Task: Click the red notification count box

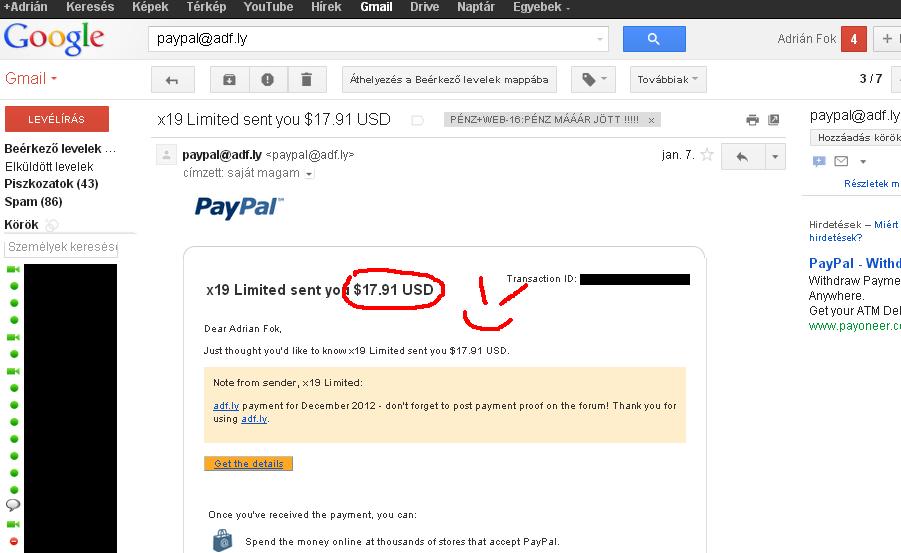Action: (x=853, y=39)
